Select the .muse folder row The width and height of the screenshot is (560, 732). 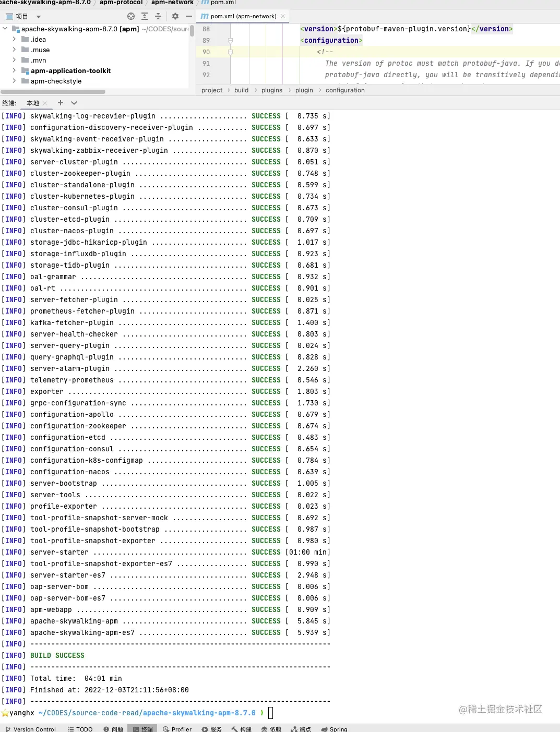[x=40, y=50]
